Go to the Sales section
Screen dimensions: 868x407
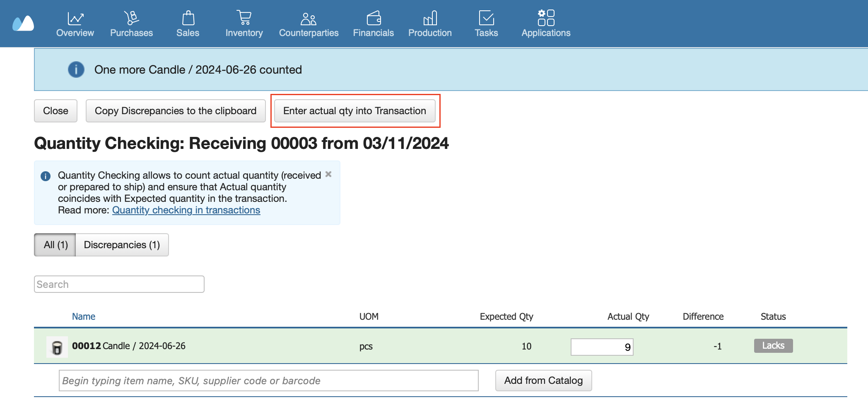[188, 24]
